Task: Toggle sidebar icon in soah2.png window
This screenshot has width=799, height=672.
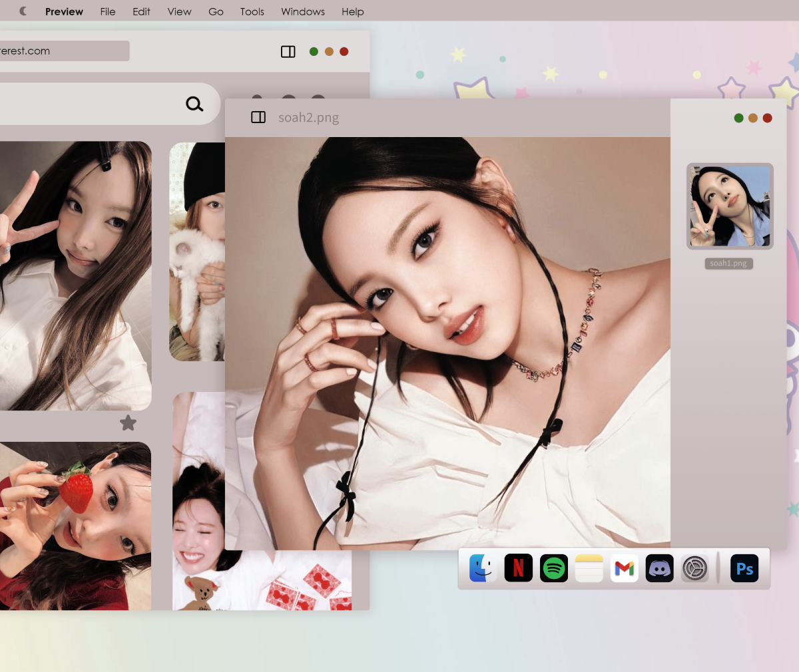Action: [258, 117]
